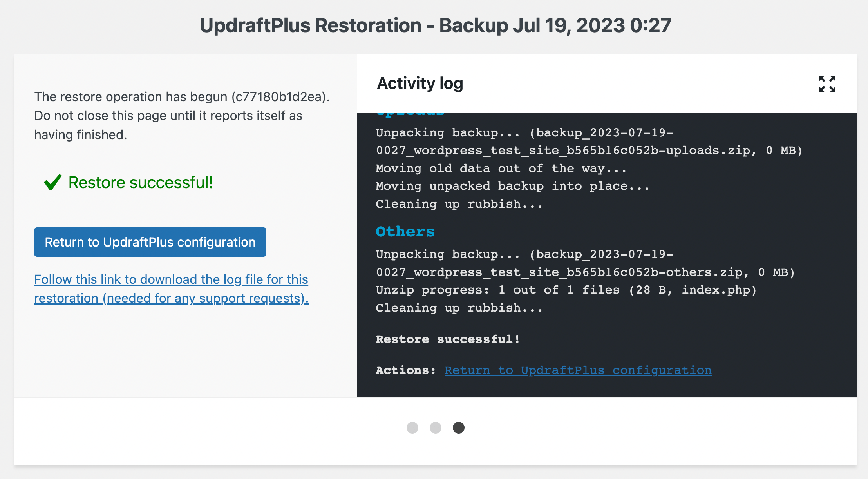
Task: Click the green success checkmark icon
Action: (53, 182)
